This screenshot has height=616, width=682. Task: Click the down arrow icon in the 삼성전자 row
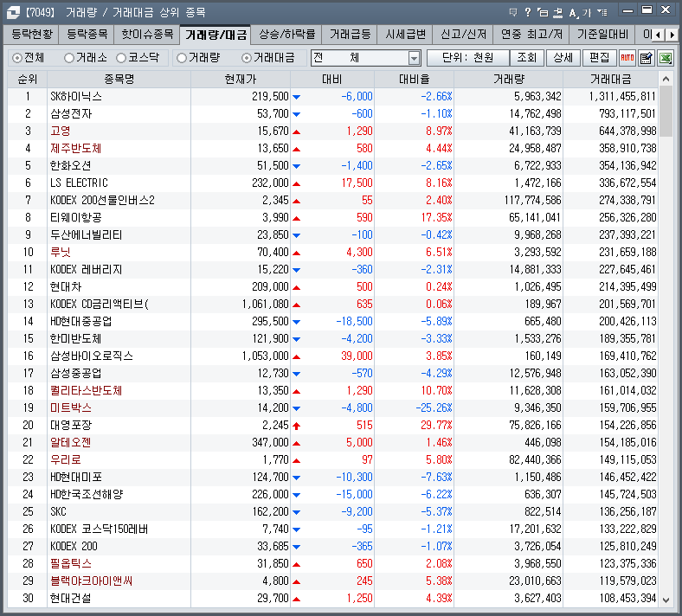(x=297, y=114)
